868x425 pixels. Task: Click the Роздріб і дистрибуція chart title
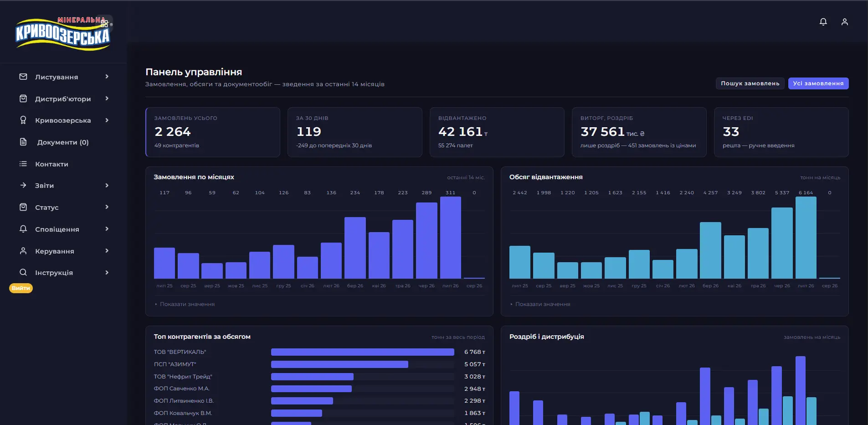coord(546,337)
